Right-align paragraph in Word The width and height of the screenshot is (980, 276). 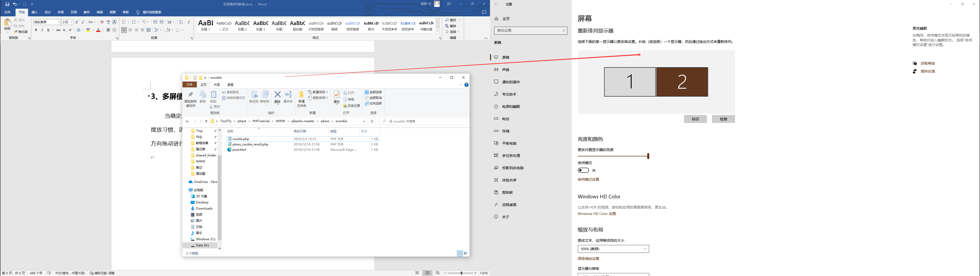click(x=136, y=30)
